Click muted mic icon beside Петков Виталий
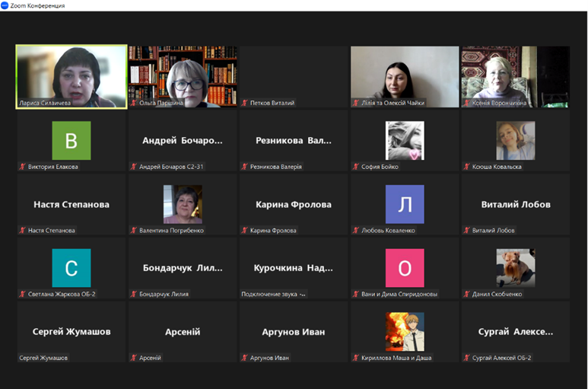The height and width of the screenshot is (389, 588). (245, 103)
